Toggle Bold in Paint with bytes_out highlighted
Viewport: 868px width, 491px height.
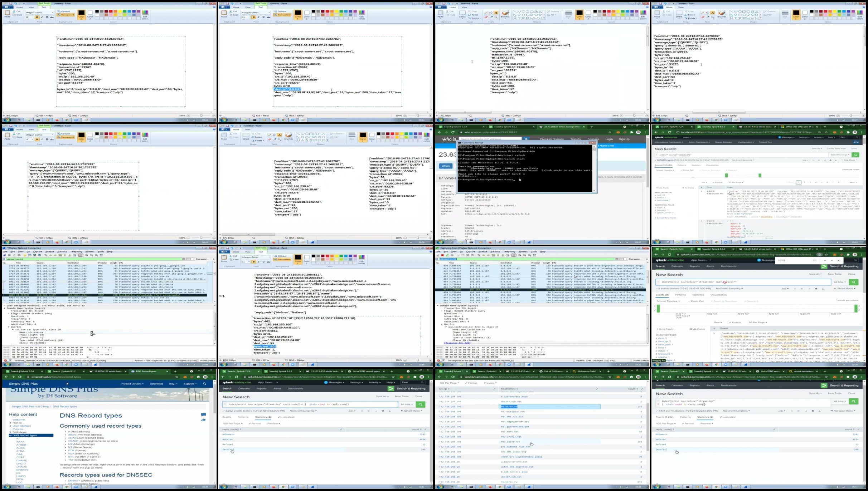tap(254, 262)
